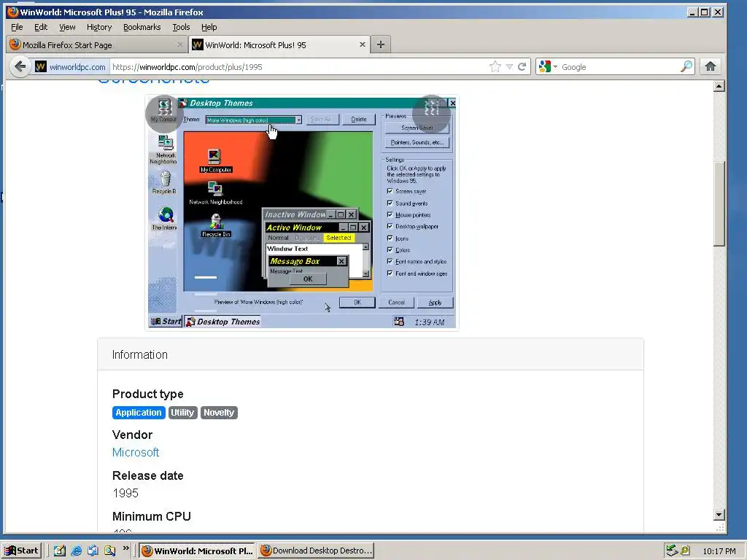The image size is (747, 560).
Task: Click the Safely Remove Hardware tray icon
Action: (671, 551)
